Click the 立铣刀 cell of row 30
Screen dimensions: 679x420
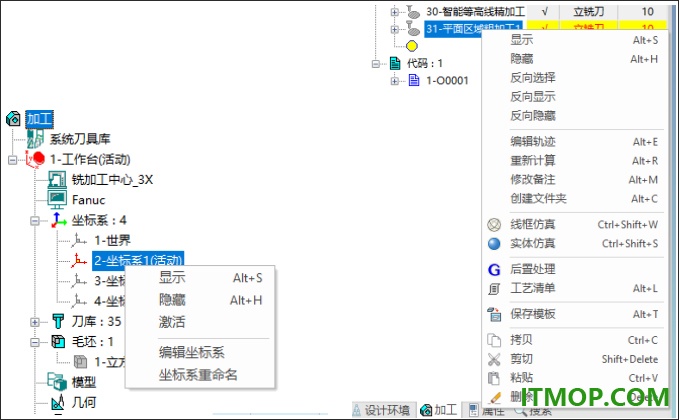(x=588, y=12)
